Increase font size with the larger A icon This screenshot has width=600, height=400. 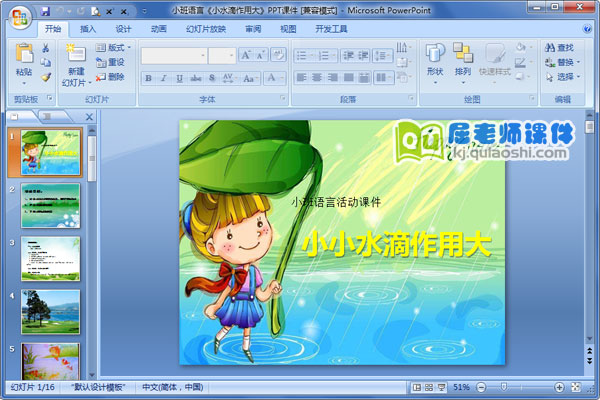pyautogui.click(x=245, y=56)
